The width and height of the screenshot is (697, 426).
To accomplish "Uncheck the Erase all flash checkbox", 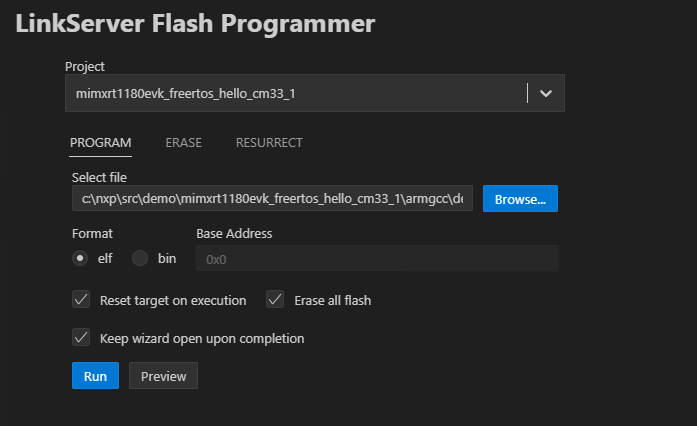I will [275, 299].
